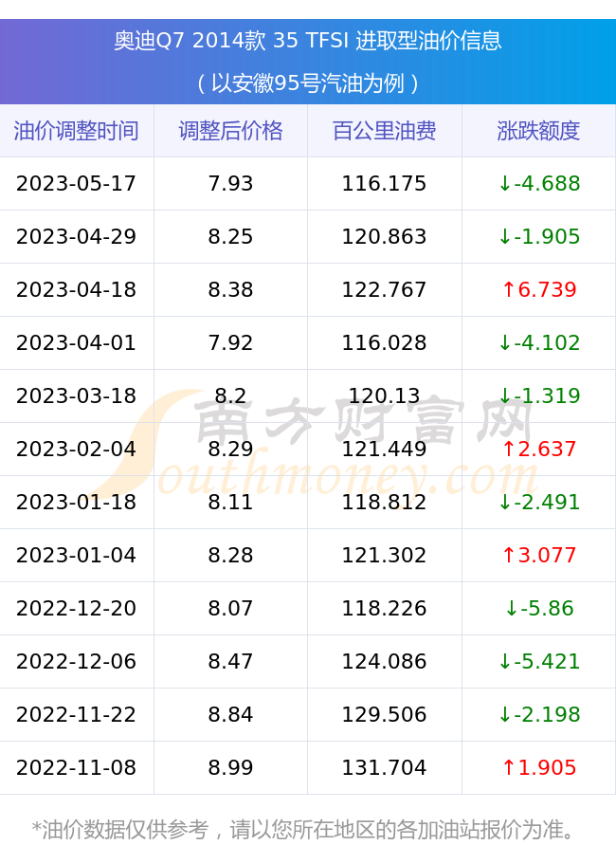Screen dimensions: 616x845
Task: Click the red change value ↑2.637
Action: 539,449
